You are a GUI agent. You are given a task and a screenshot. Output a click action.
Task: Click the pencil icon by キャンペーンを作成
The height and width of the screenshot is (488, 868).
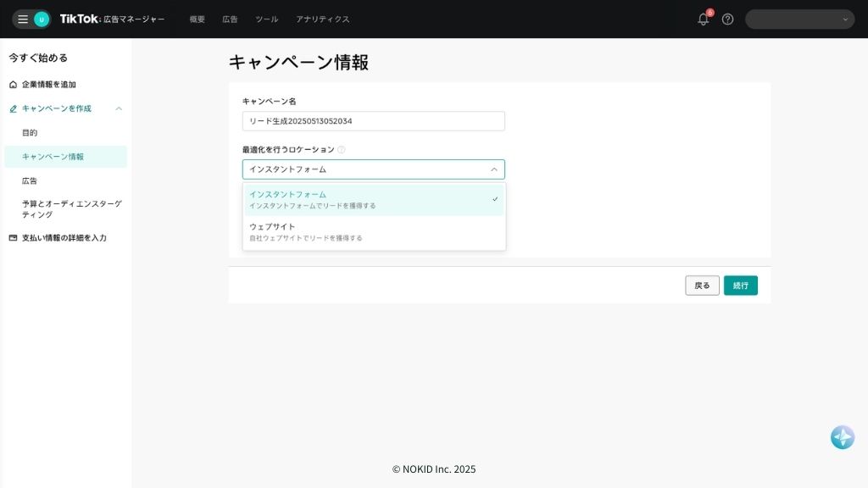click(14, 109)
